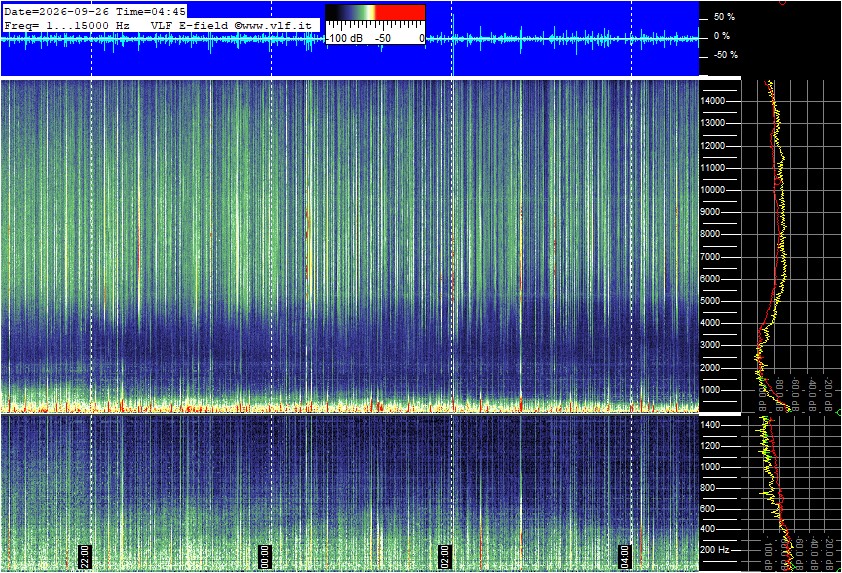Viewport: 842px width, 573px height.
Task: Click the -50 label on the color legend
Action: tap(382, 39)
